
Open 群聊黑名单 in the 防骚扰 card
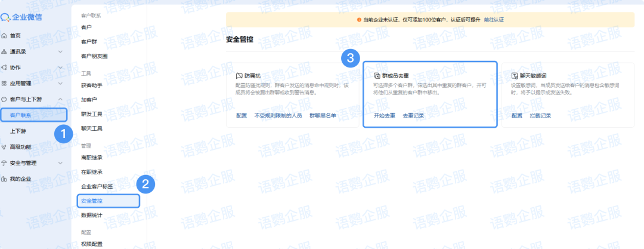pyautogui.click(x=323, y=115)
